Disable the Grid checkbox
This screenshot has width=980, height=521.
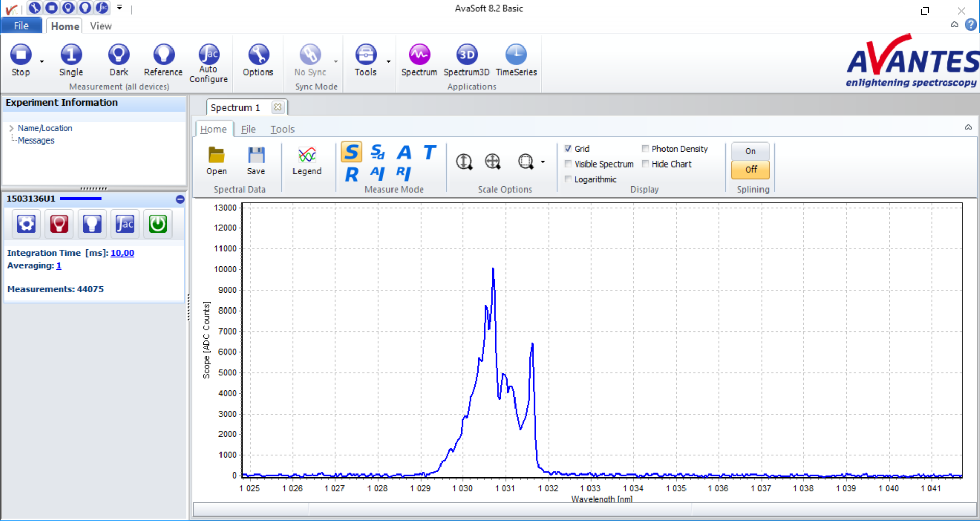pyautogui.click(x=568, y=149)
